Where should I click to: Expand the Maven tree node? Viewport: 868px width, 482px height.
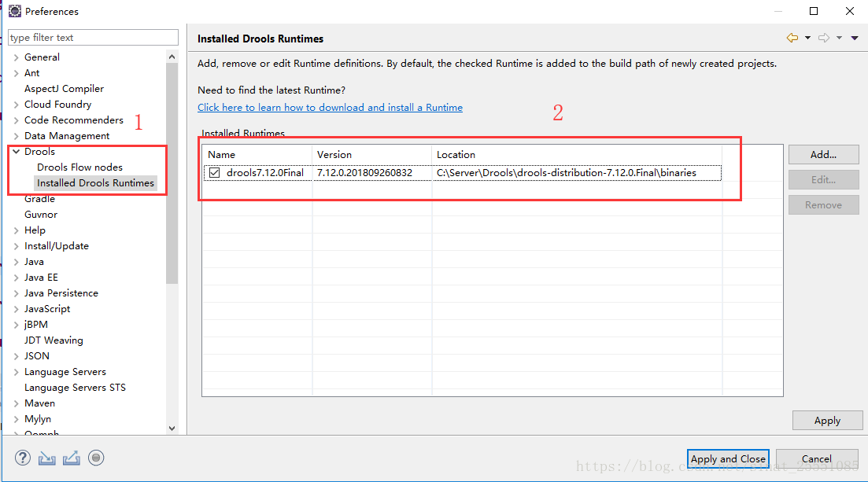[x=16, y=403]
